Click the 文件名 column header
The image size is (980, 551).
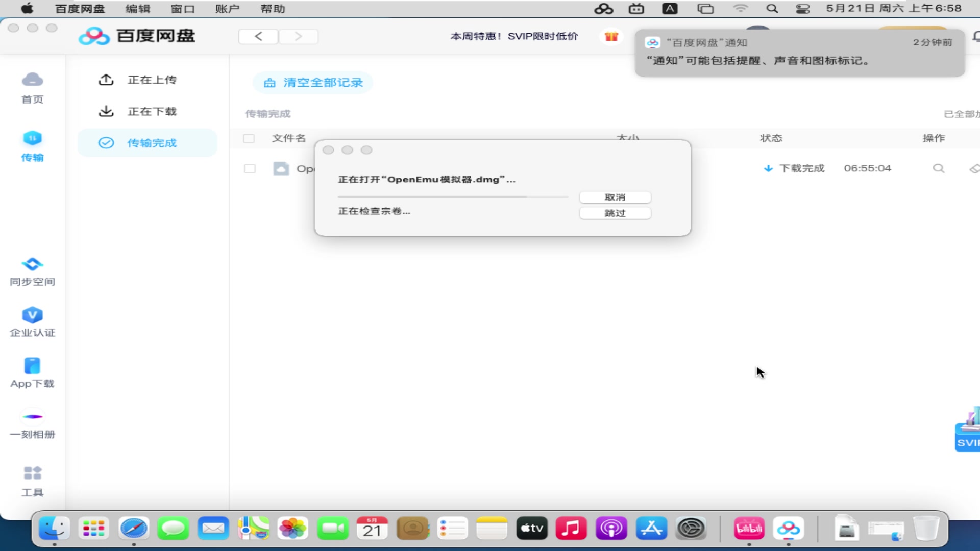coord(288,138)
